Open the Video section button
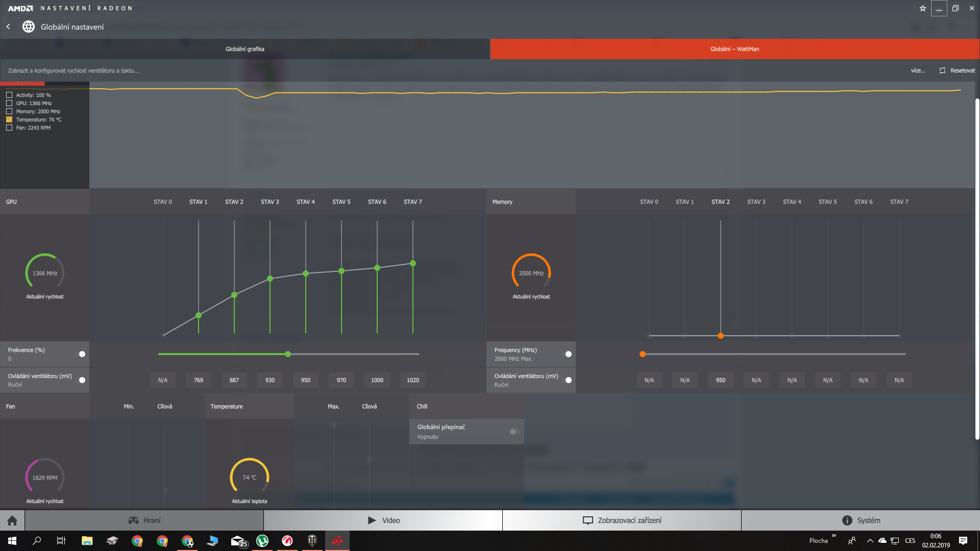This screenshot has width=980, height=551. pos(383,520)
